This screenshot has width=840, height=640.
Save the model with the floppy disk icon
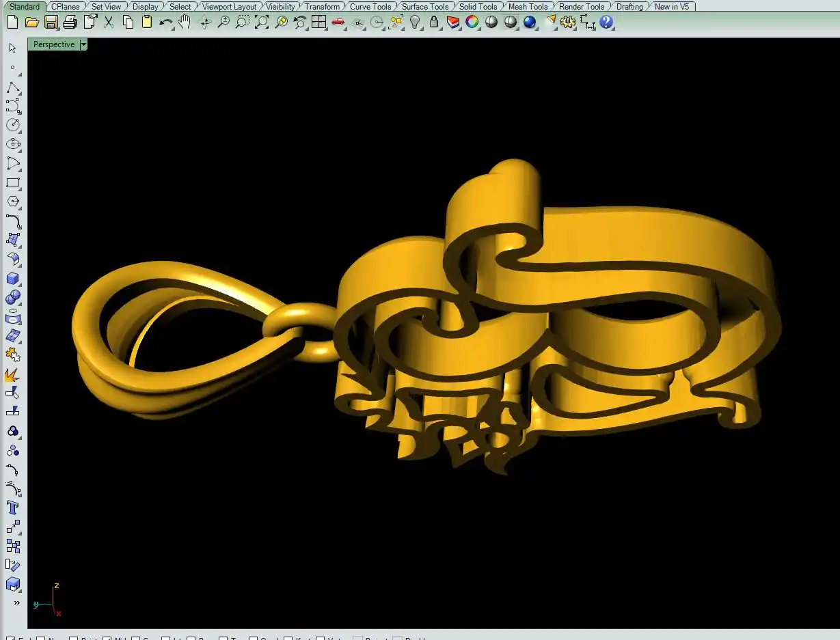coord(51,22)
